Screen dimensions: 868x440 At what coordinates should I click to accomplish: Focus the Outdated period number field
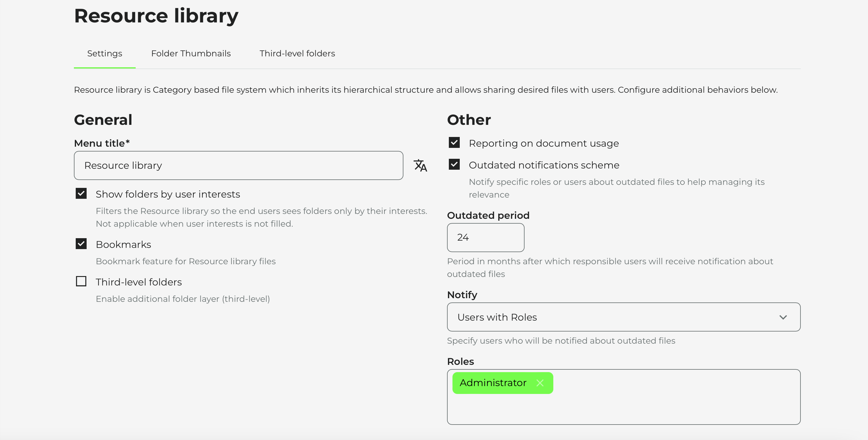click(485, 237)
